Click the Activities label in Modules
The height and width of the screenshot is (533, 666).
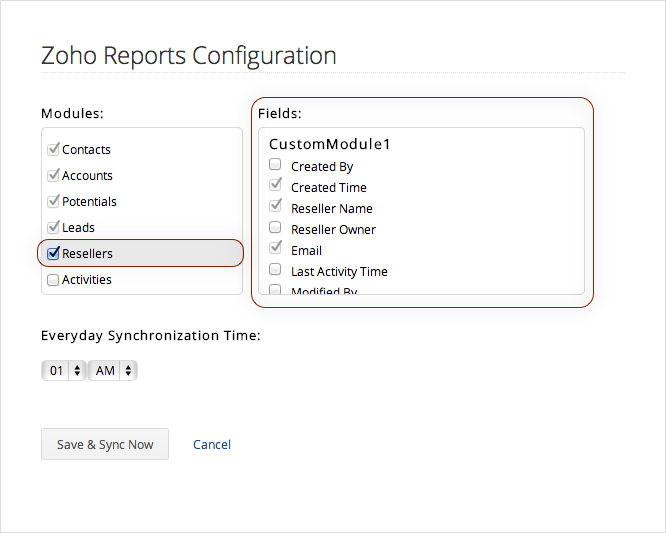pyautogui.click(x=87, y=280)
